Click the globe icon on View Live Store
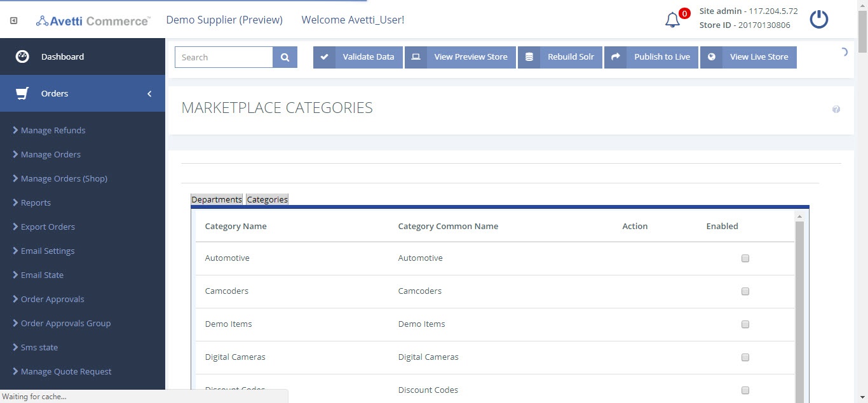 point(711,57)
